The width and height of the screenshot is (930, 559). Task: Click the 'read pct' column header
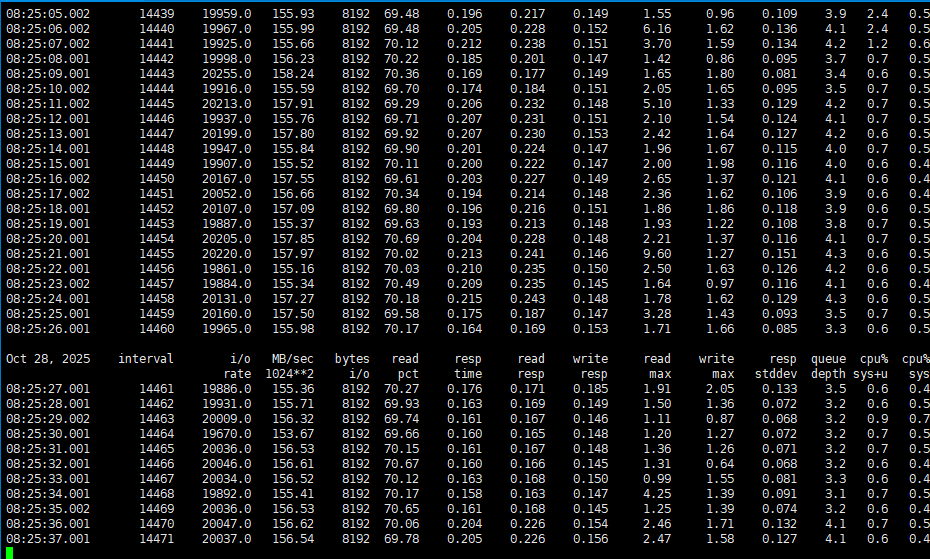405,366
